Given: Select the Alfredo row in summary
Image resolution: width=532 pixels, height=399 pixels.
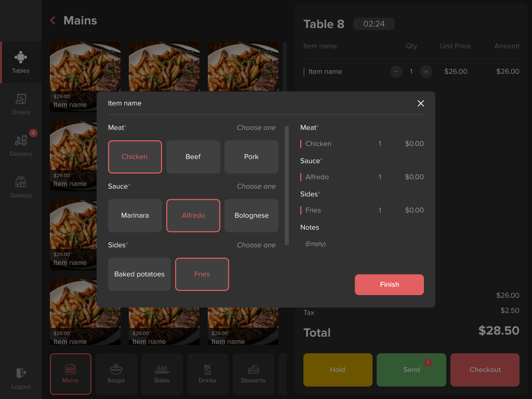Looking at the screenshot, I should tap(362, 177).
